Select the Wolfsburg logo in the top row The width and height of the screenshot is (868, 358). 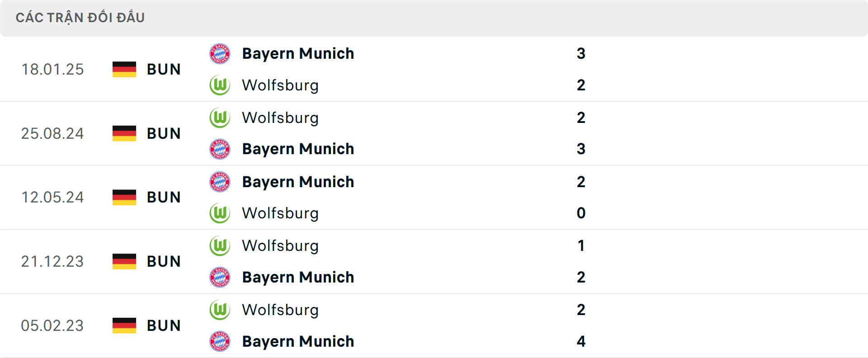[220, 85]
